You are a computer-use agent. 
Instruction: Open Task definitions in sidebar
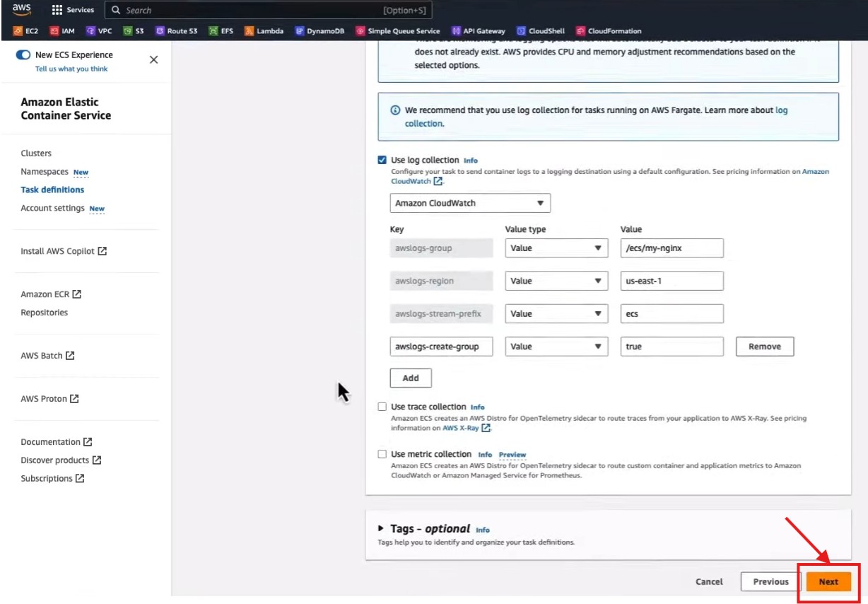tap(52, 190)
